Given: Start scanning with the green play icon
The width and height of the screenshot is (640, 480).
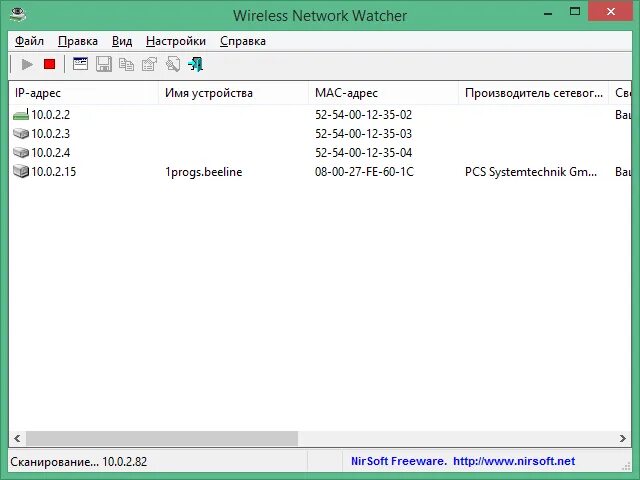Looking at the screenshot, I should pyautogui.click(x=27, y=64).
